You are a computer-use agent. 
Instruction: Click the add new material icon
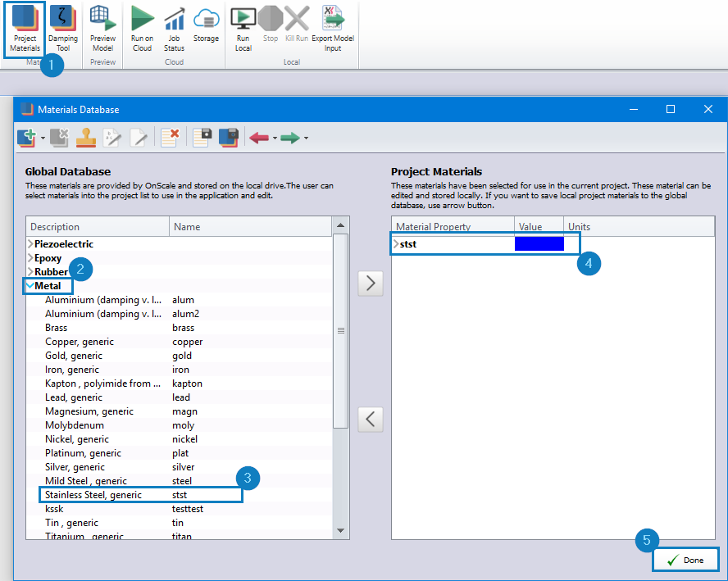[26, 138]
